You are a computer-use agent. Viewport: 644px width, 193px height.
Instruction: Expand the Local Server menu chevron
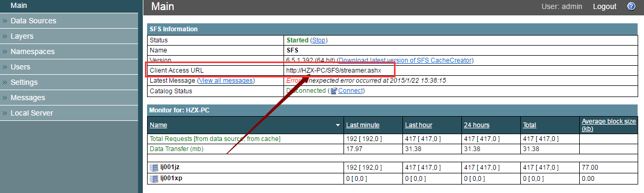pyautogui.click(x=4, y=113)
